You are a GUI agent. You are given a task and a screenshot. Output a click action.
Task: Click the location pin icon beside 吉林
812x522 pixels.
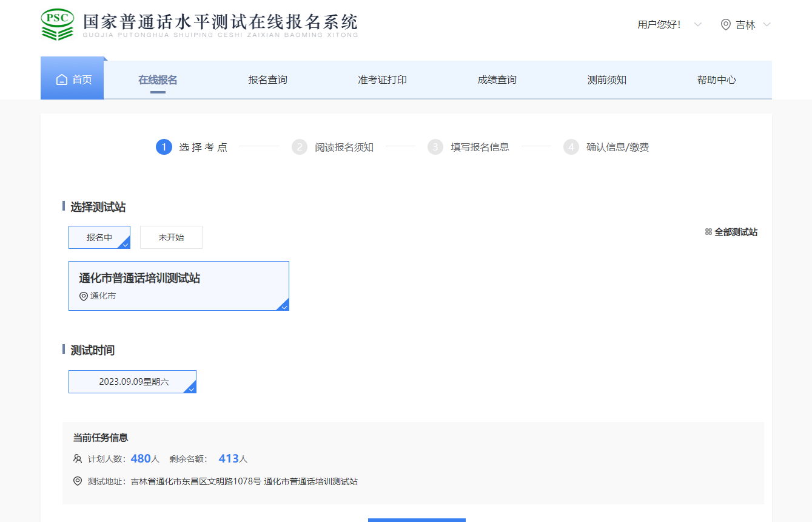click(725, 25)
